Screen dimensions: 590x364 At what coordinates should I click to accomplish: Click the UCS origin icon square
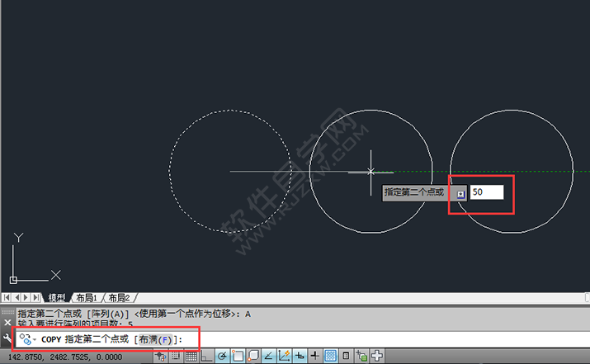tap(13, 280)
